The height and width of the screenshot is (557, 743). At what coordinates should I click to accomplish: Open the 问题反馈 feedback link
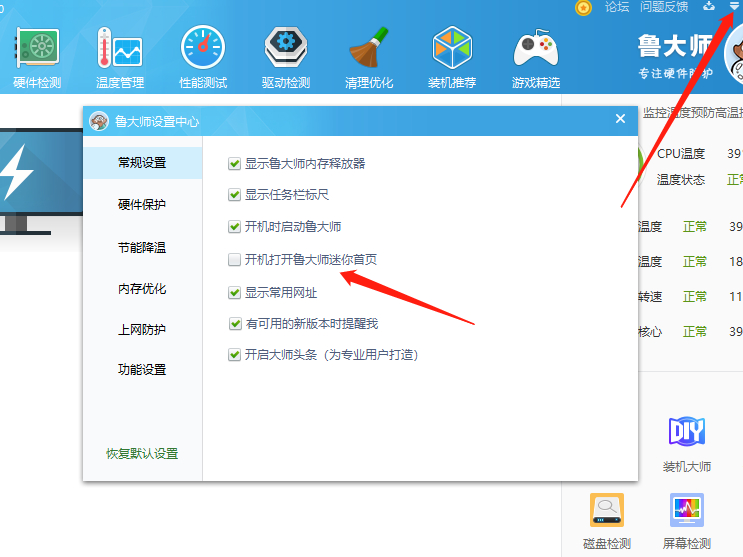pyautogui.click(x=664, y=7)
